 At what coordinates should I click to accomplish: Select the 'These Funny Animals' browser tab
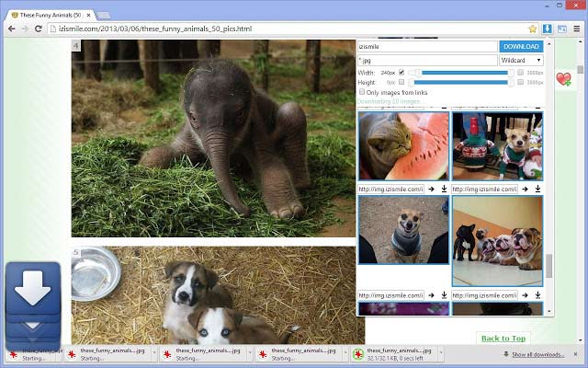point(46,8)
